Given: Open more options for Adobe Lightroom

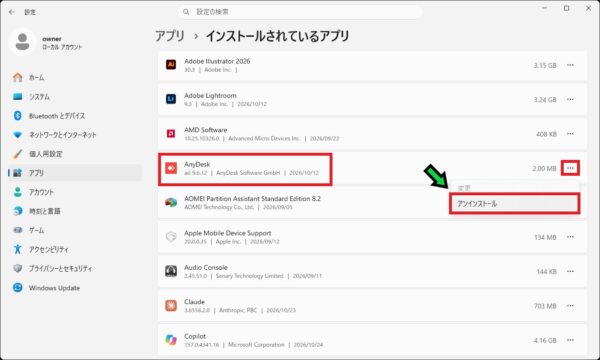Looking at the screenshot, I should click(x=570, y=99).
